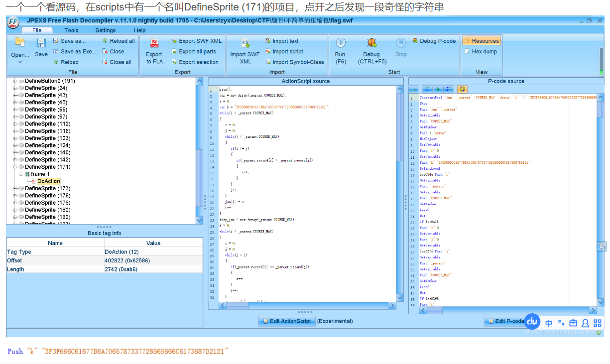The height and width of the screenshot is (364, 610).
Task: Click the '402822 (0x62586)' offset value
Action: [x=153, y=260]
